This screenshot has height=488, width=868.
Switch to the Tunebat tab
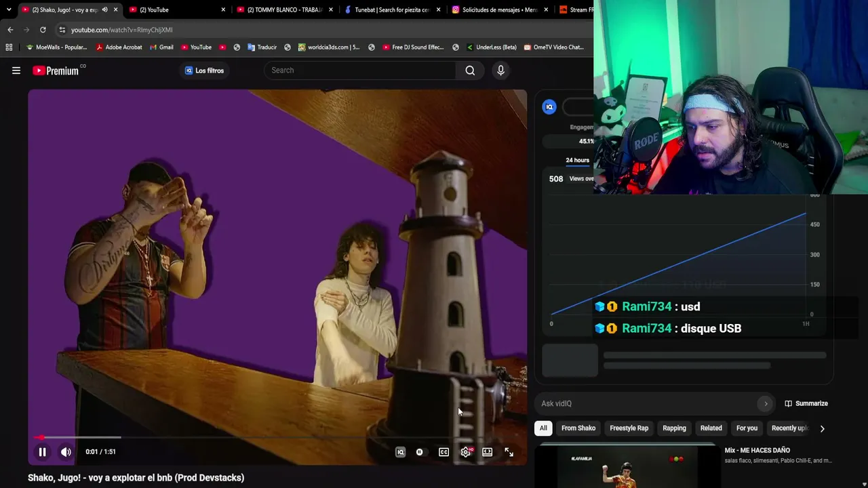pos(392,9)
